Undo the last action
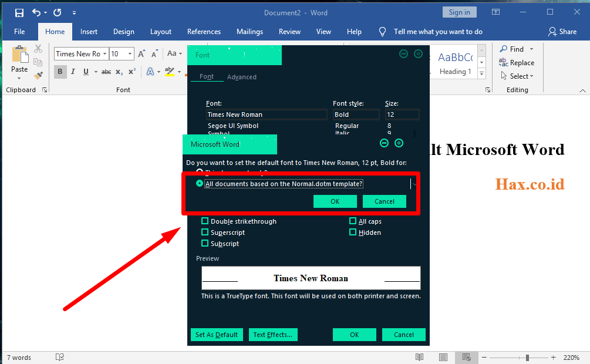 (36, 13)
